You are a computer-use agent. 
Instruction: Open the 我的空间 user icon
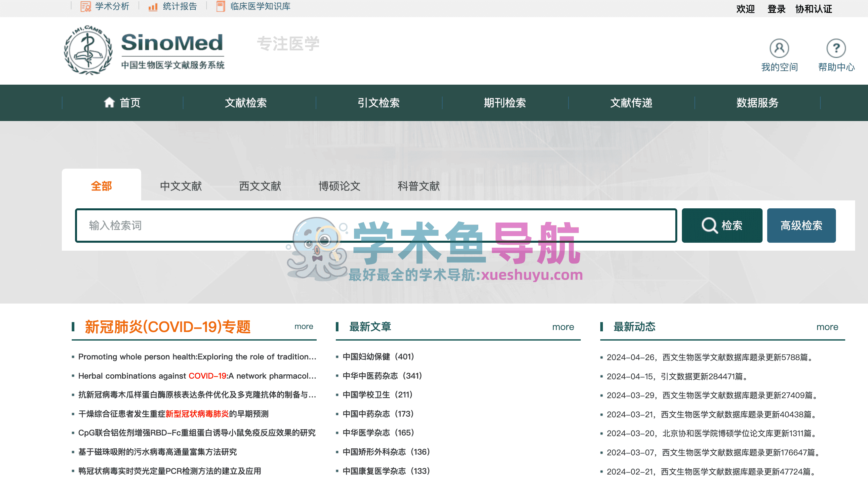point(779,48)
